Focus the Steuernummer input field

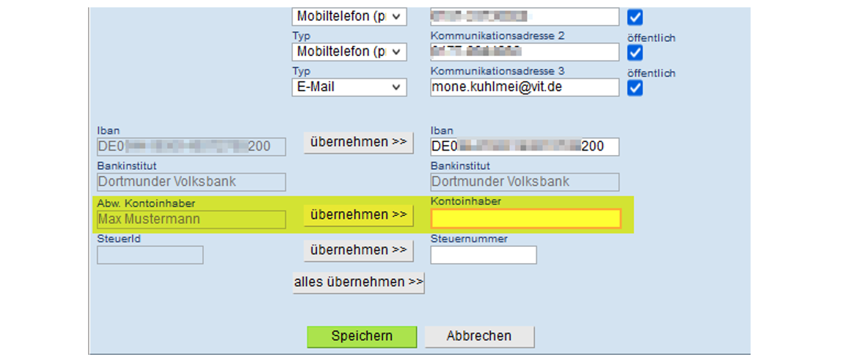[483, 255]
